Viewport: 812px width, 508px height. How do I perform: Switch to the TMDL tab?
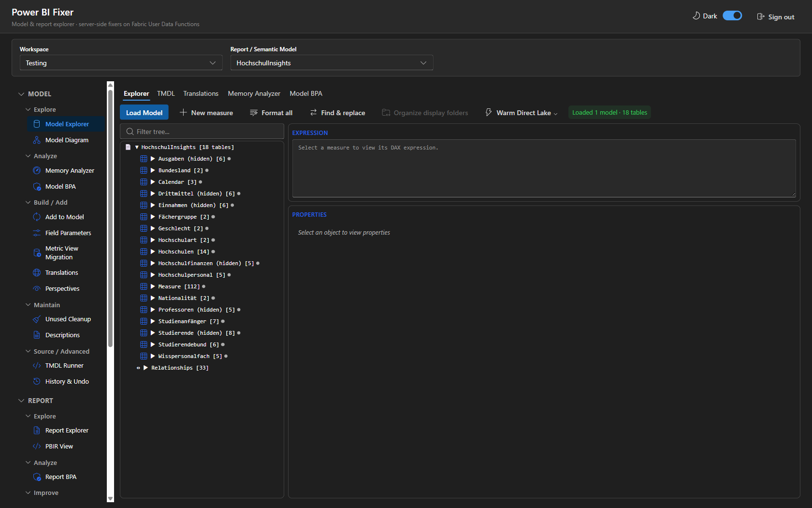pos(166,93)
